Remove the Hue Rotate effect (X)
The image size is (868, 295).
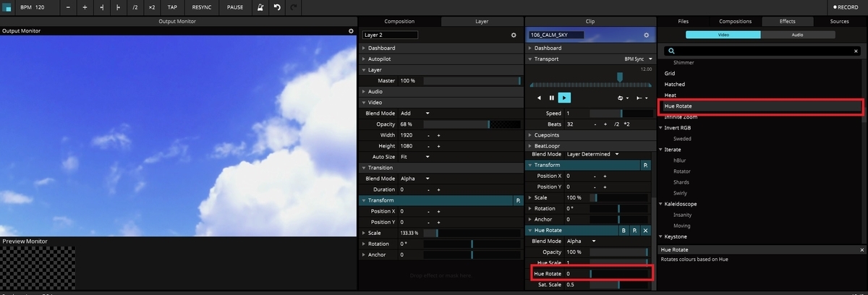click(x=645, y=230)
